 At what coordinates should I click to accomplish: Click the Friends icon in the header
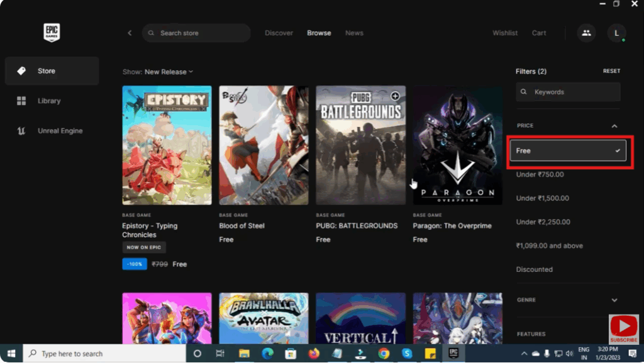click(x=586, y=33)
